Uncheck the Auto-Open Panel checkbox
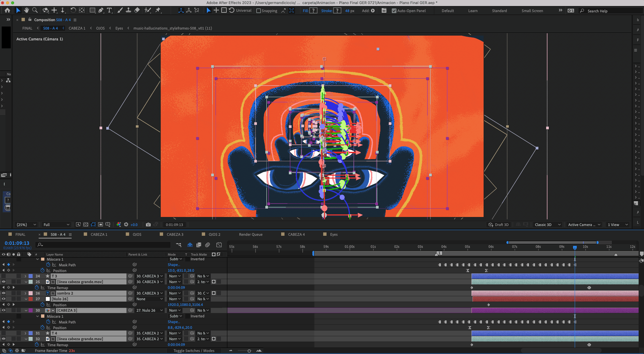The height and width of the screenshot is (354, 644). click(x=394, y=11)
